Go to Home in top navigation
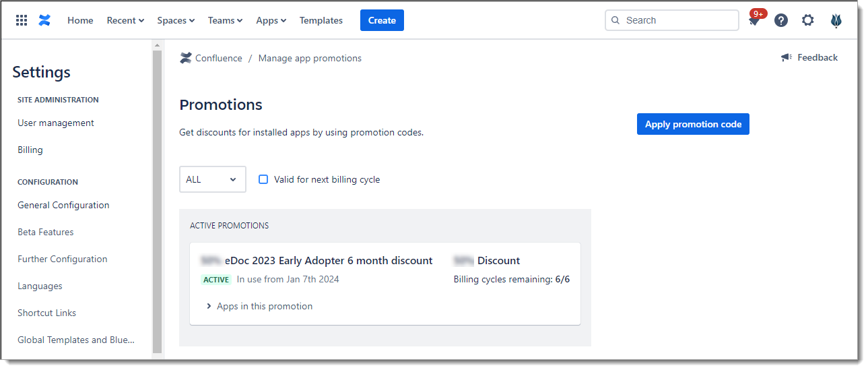 click(x=80, y=20)
